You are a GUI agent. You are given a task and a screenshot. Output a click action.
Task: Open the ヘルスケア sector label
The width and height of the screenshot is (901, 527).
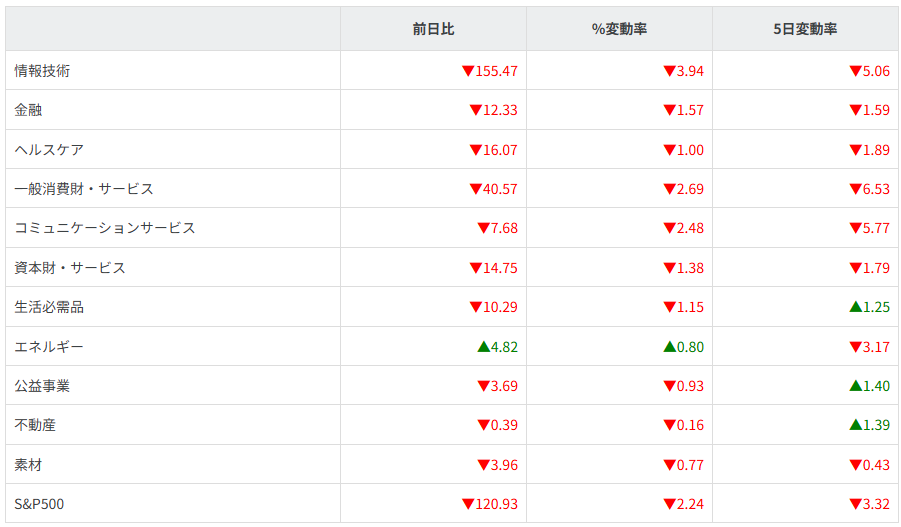(x=49, y=150)
